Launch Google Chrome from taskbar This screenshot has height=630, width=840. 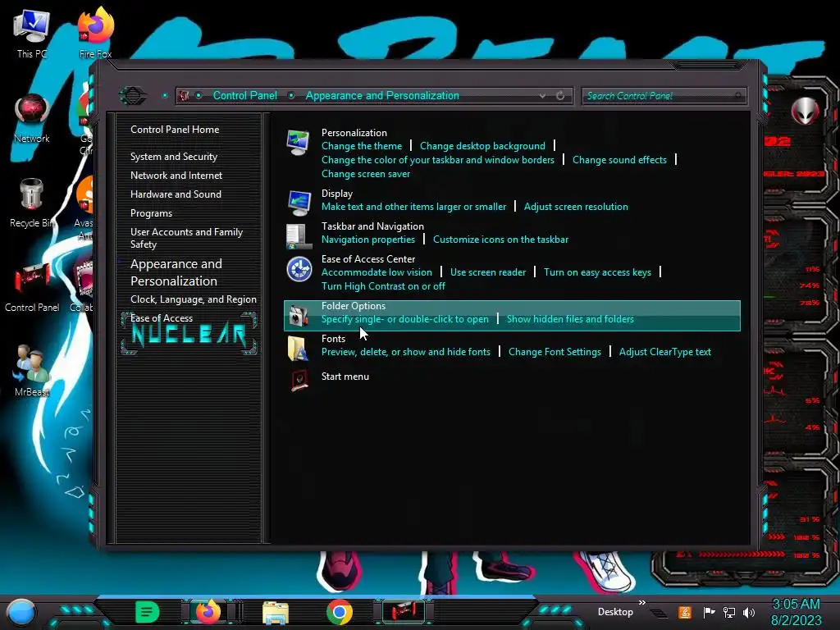point(340,612)
